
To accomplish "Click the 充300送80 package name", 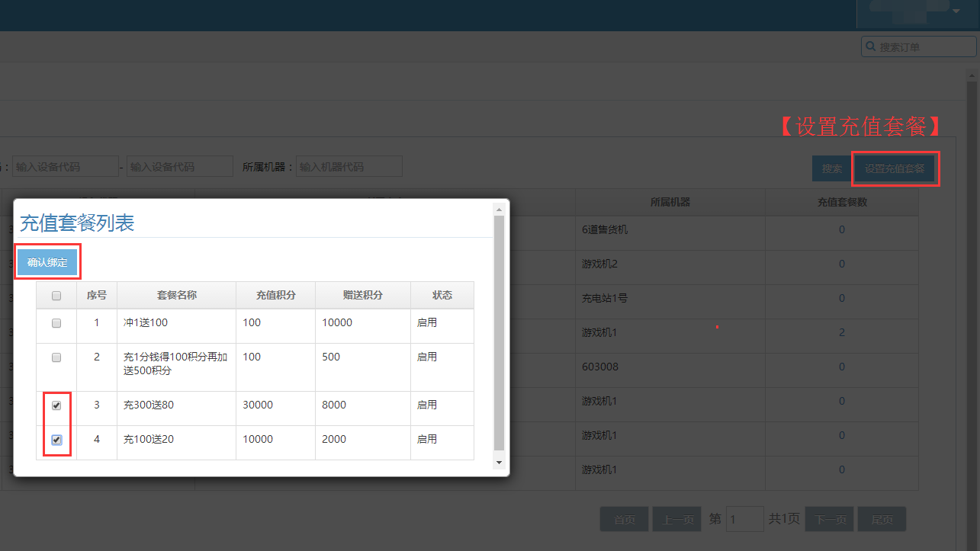I will tap(149, 405).
